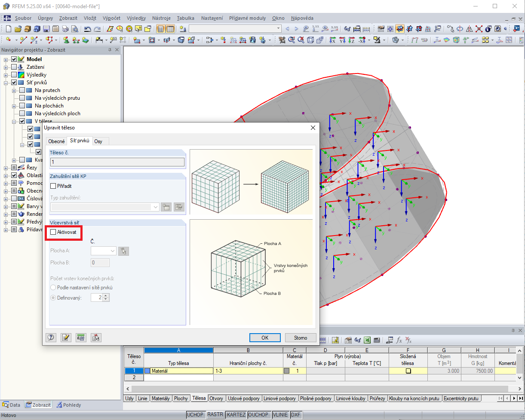The width and height of the screenshot is (525, 420).
Task: Click the Save floppy disk toolbar icon
Action: click(x=46, y=29)
